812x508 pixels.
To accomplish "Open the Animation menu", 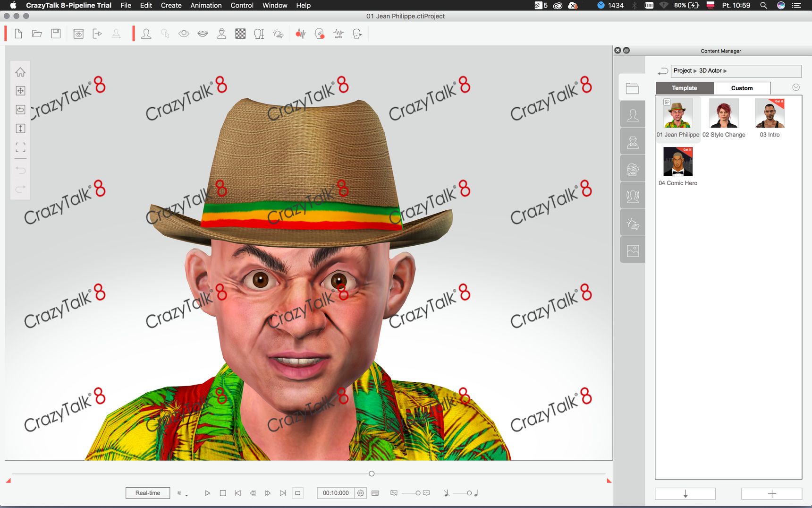I will (206, 5).
